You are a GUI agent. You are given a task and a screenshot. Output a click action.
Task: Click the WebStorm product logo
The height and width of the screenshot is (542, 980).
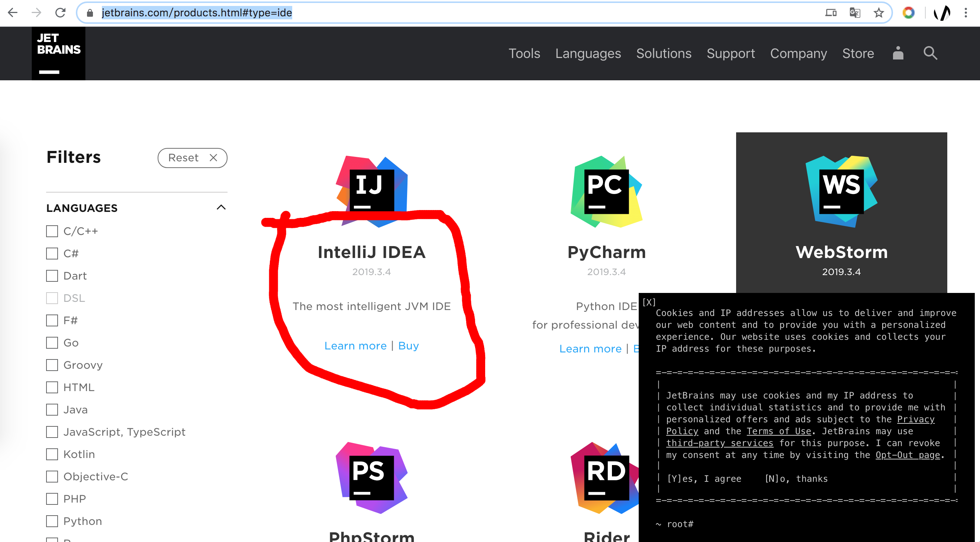click(x=841, y=191)
